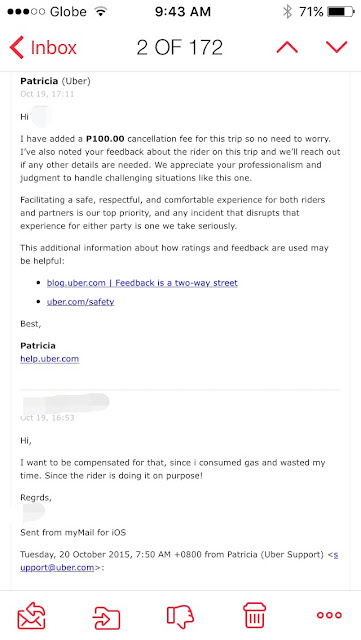Tap the reply envelope icon
361x640 pixels.
[x=31, y=615]
